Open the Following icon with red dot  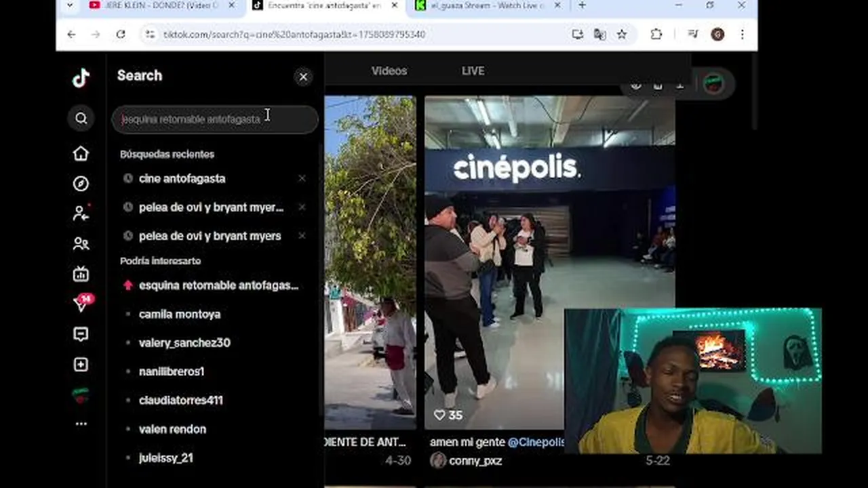pos(81,213)
